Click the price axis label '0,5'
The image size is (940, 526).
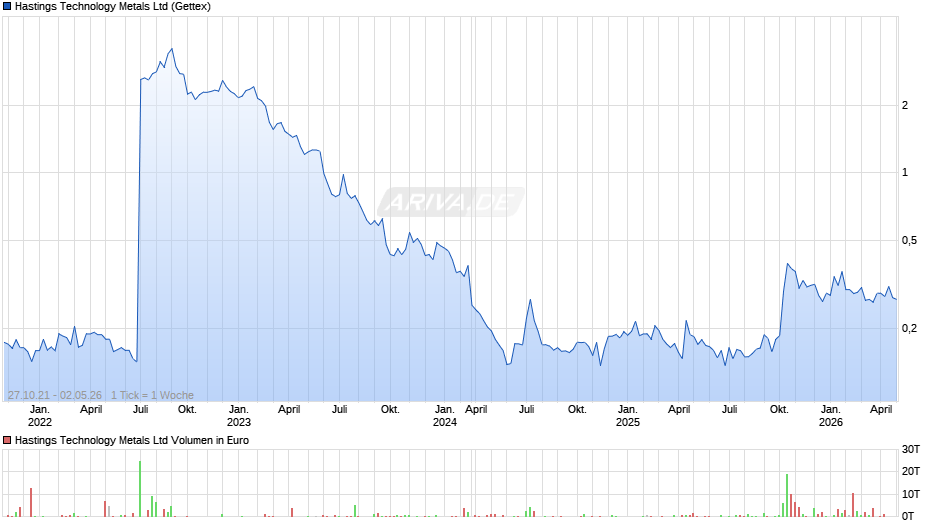pyautogui.click(x=909, y=241)
